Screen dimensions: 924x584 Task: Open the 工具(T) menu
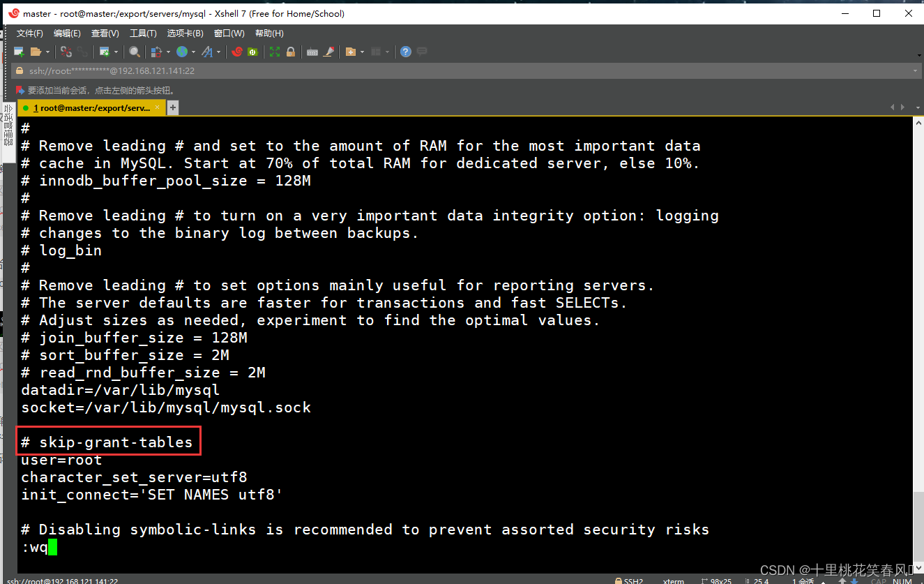tap(143, 33)
